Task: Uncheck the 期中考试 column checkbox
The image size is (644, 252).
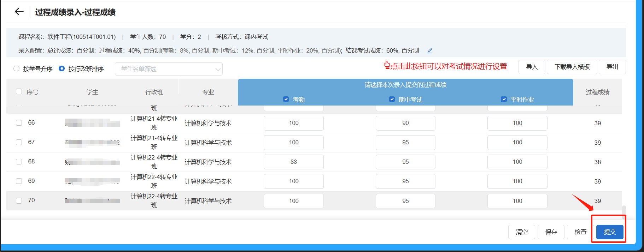Action: click(392, 99)
